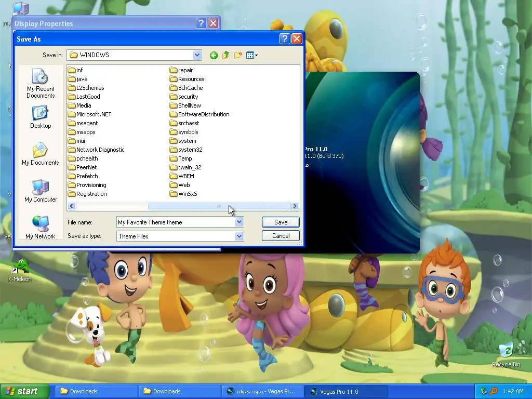Click the file list's left scroll arrow

pyautogui.click(x=72, y=206)
